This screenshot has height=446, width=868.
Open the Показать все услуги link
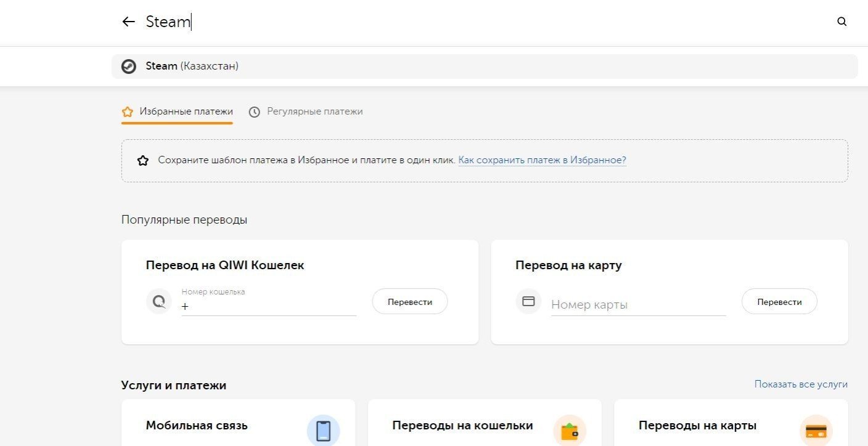[801, 384]
